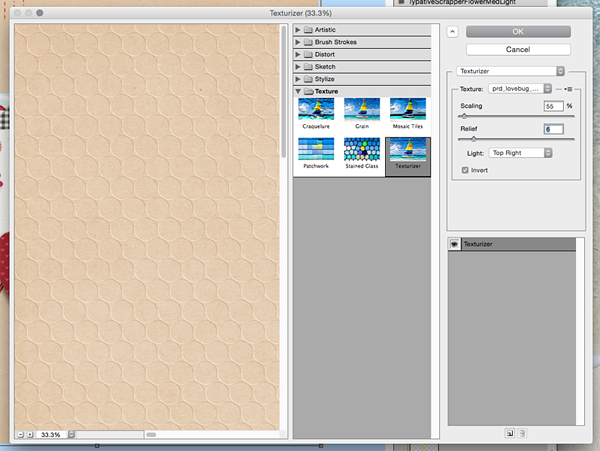Click the Artistic folder icon
Screen dimensions: 600x451
point(308,29)
